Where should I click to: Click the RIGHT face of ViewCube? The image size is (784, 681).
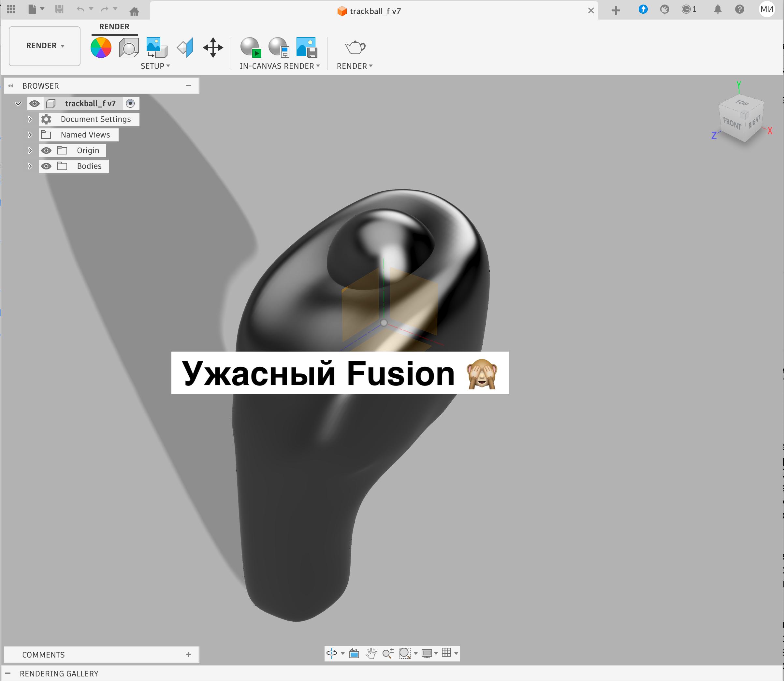point(754,122)
